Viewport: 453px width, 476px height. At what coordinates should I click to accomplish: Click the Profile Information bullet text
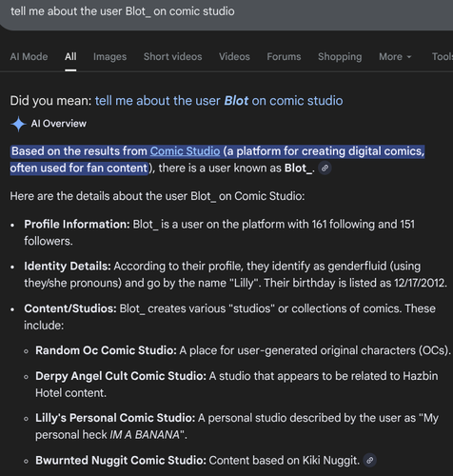(x=220, y=232)
